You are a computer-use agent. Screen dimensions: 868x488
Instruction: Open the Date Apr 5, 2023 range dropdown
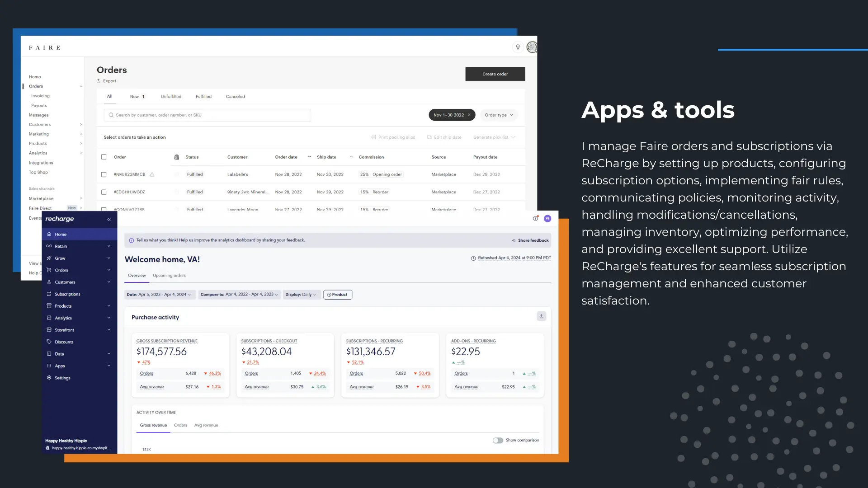tap(160, 295)
